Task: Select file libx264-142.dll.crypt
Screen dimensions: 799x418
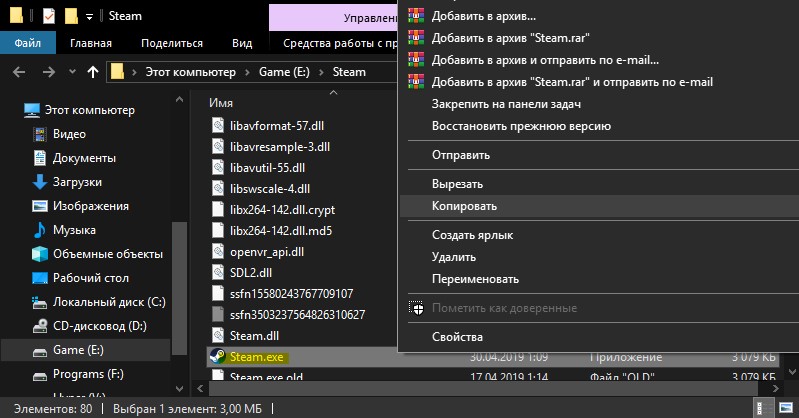Action: (x=282, y=210)
